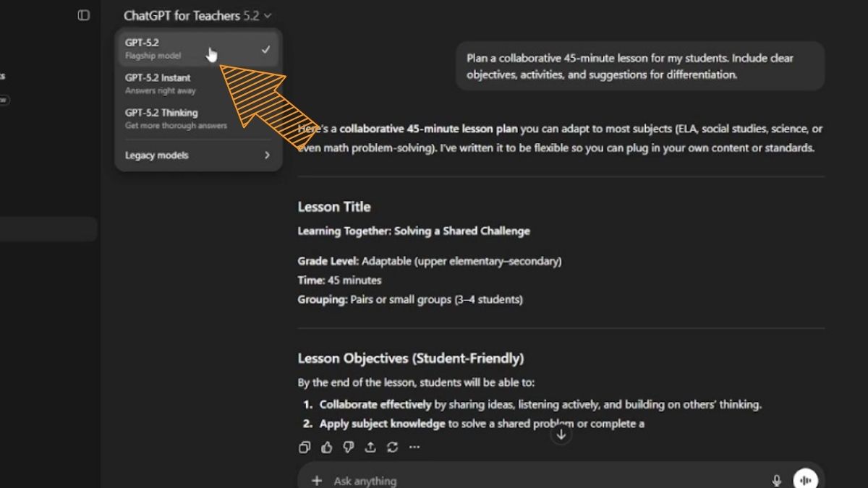The width and height of the screenshot is (868, 488).
Task: Give the response a thumbs down
Action: 348,448
